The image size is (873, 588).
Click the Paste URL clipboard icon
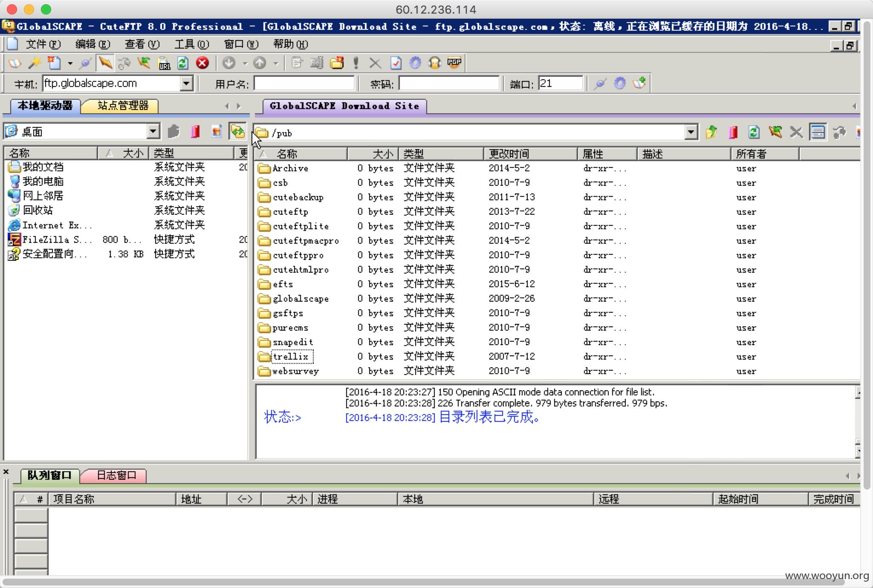(164, 63)
